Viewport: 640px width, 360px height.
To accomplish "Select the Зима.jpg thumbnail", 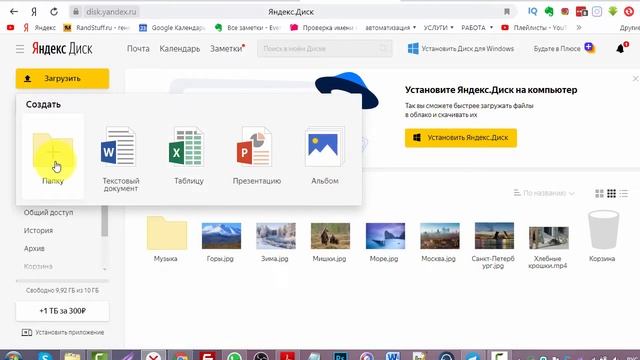I will (276, 236).
